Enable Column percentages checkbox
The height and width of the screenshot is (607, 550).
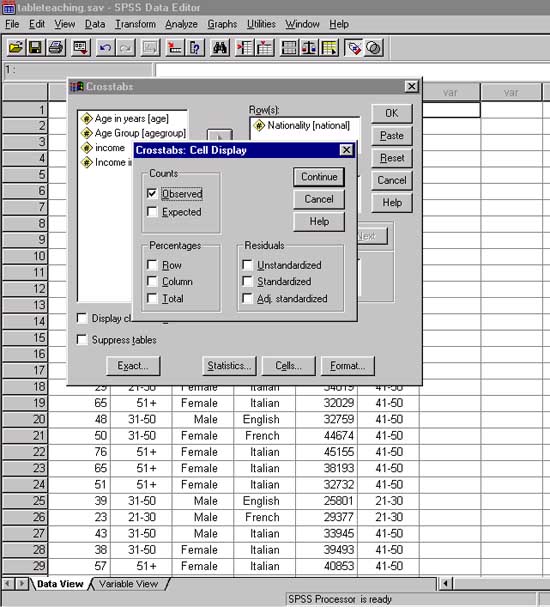[x=152, y=281]
